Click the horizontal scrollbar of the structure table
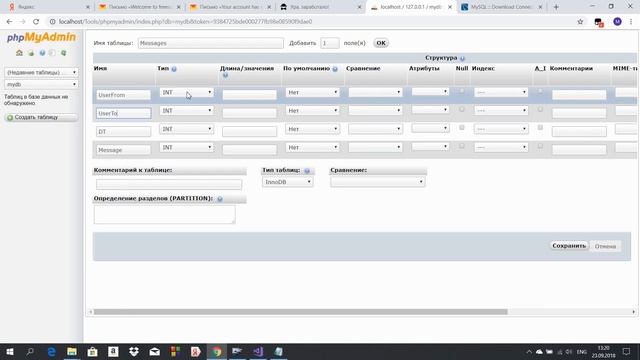The image size is (640, 360). click(x=300, y=312)
